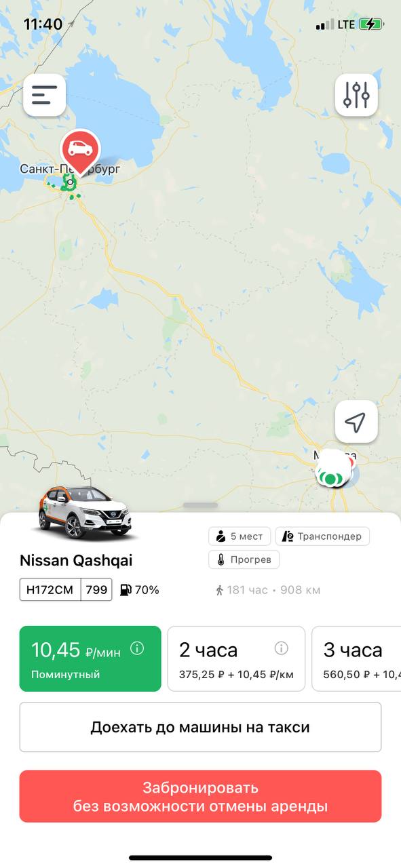
Task: Open the hamburger menu
Action: pyautogui.click(x=45, y=95)
